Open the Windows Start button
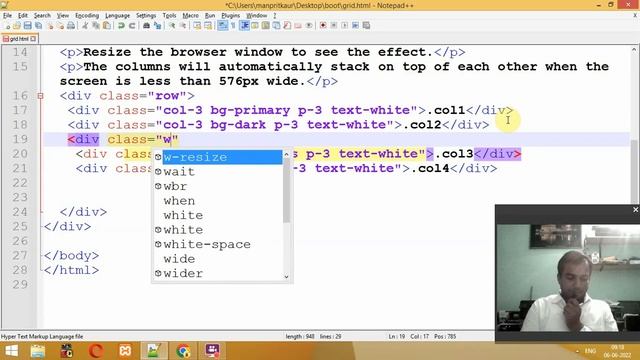Screen dimensions: 640x360 11,351
